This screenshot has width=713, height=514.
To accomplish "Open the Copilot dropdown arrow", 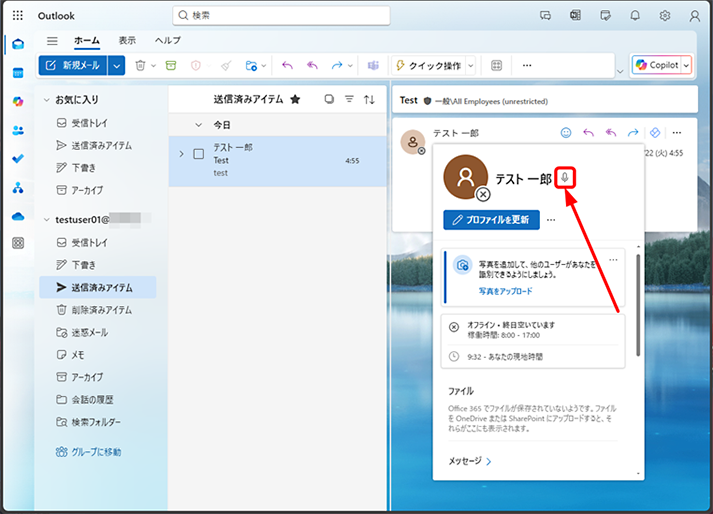I will click(x=686, y=66).
